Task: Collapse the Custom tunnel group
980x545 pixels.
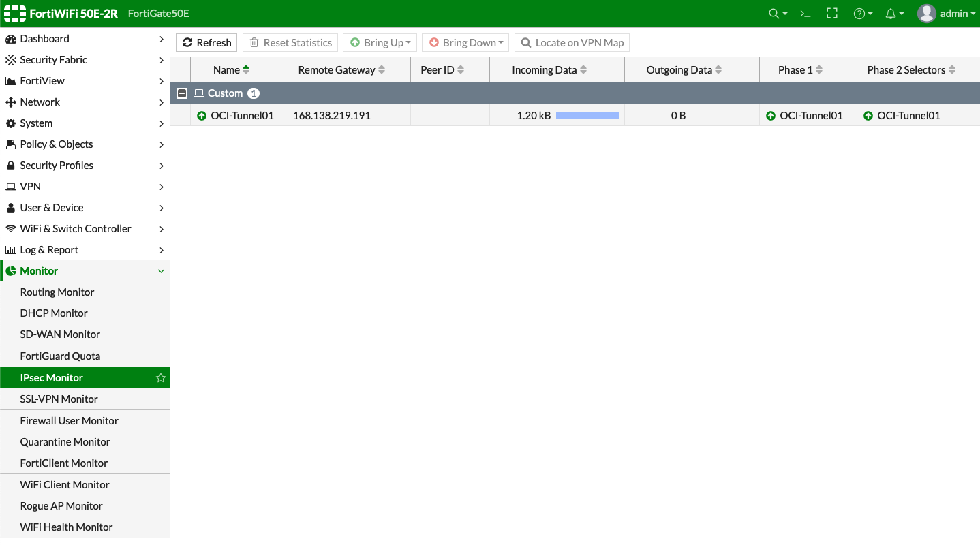Action: [x=182, y=93]
